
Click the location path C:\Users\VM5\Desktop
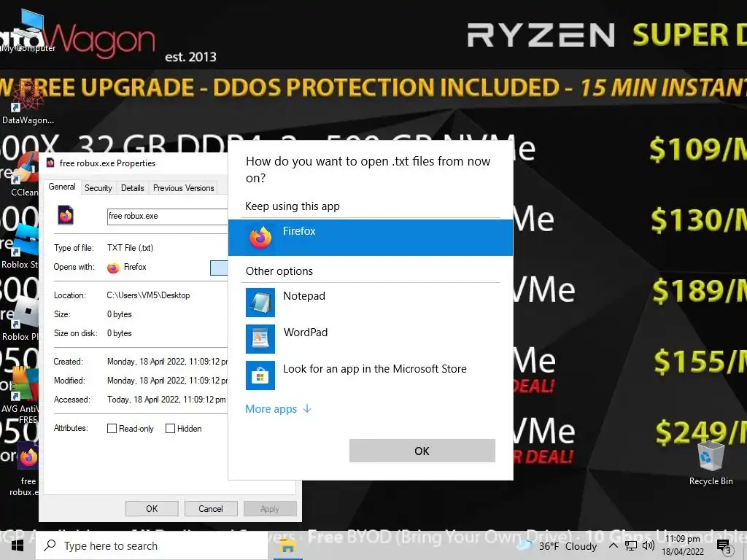click(x=148, y=295)
